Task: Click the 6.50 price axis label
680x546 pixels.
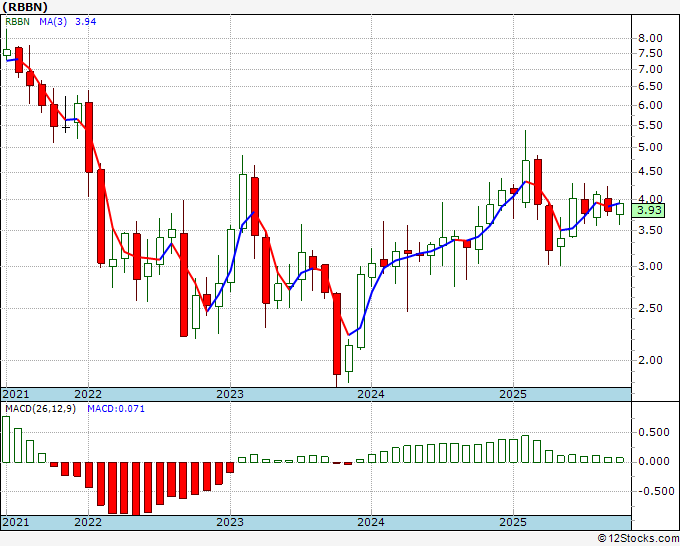Action: coord(650,86)
